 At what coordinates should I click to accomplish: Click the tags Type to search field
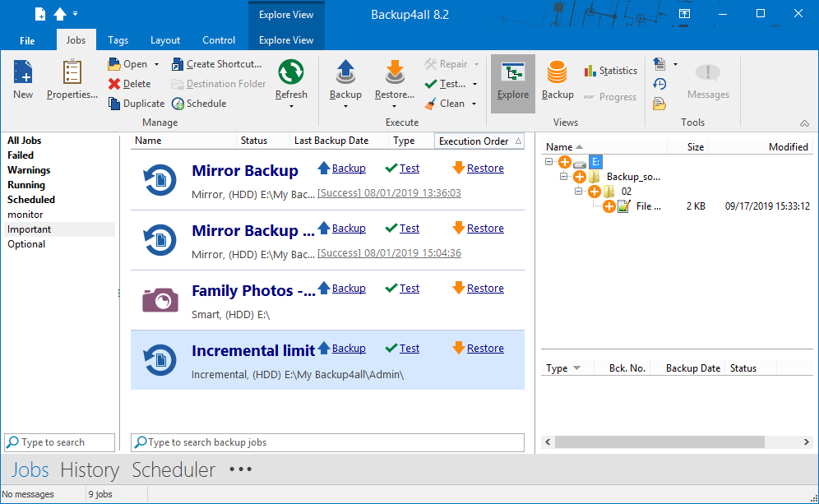coord(59,442)
